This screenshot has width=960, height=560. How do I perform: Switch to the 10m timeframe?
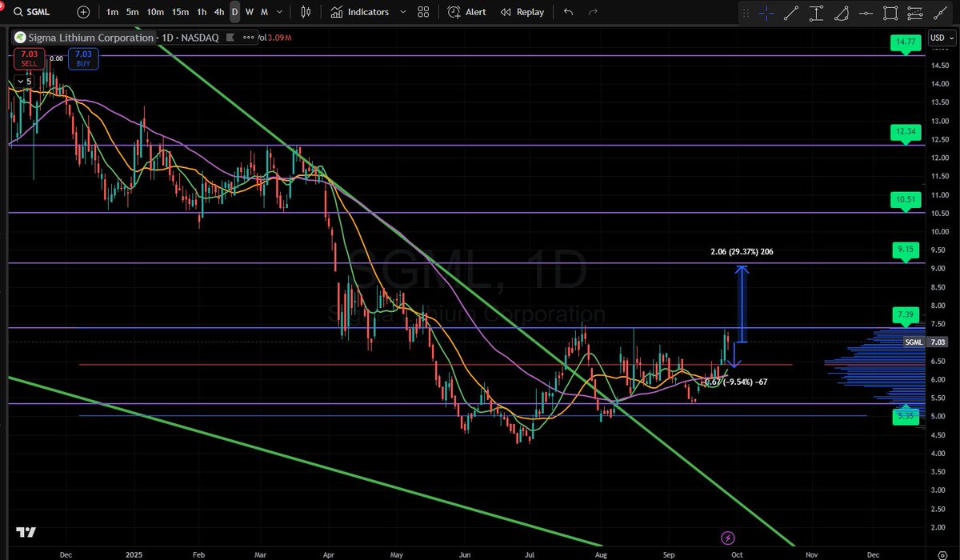coord(156,12)
